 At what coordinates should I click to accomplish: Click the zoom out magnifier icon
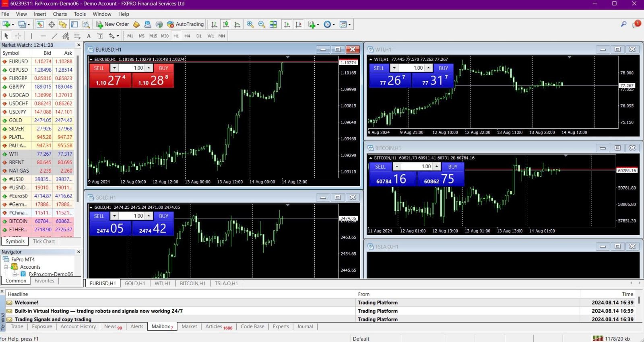point(262,24)
